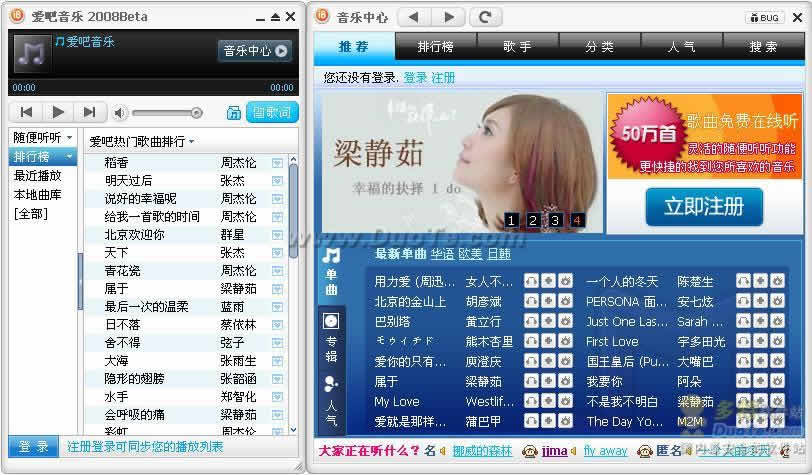Show banner slide 4
The width and height of the screenshot is (812, 475).
tap(576, 221)
